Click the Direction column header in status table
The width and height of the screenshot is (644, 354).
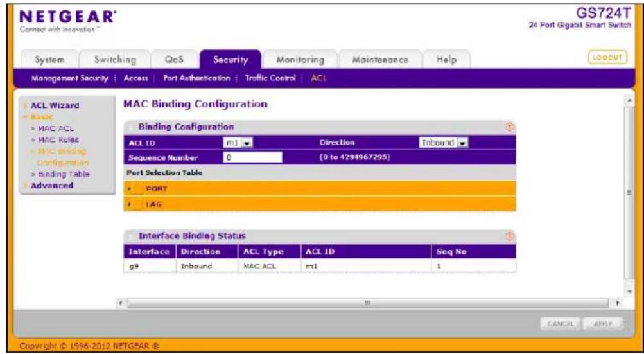point(207,252)
